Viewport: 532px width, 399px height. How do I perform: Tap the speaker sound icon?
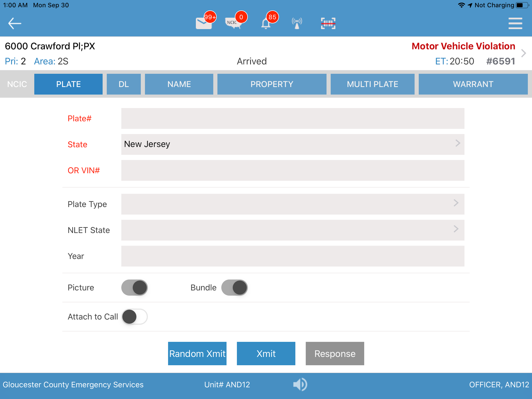coord(300,384)
